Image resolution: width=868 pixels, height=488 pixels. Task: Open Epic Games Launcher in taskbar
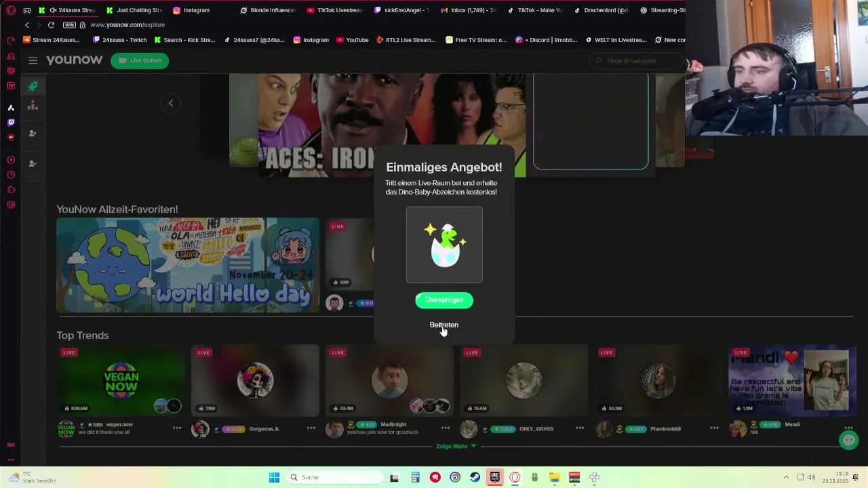point(495,477)
